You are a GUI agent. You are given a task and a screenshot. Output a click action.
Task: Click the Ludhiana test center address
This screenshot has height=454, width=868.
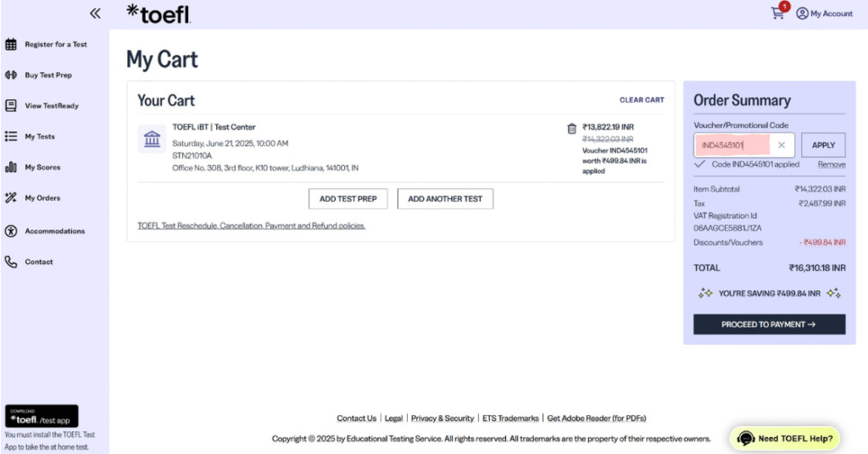point(265,168)
